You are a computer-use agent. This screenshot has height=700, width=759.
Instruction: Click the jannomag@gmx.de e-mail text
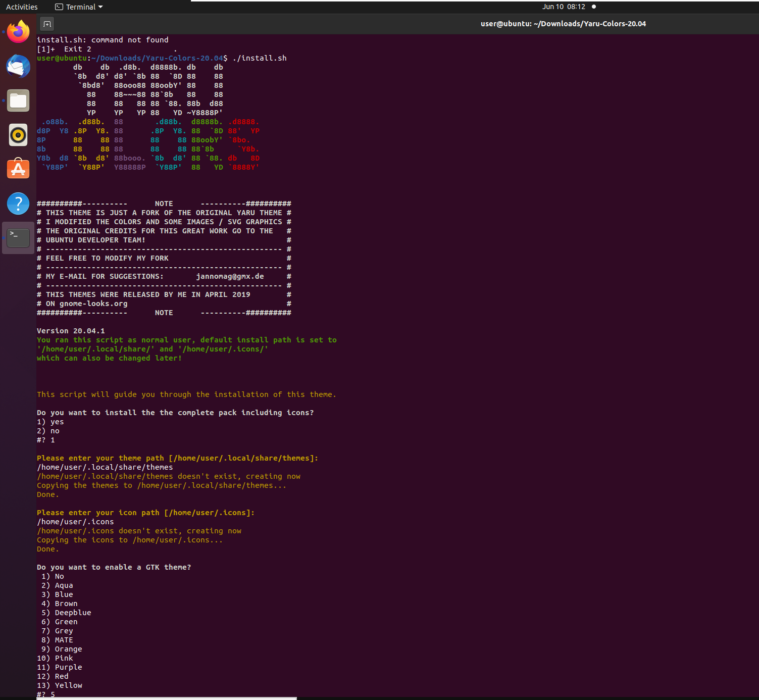click(230, 276)
